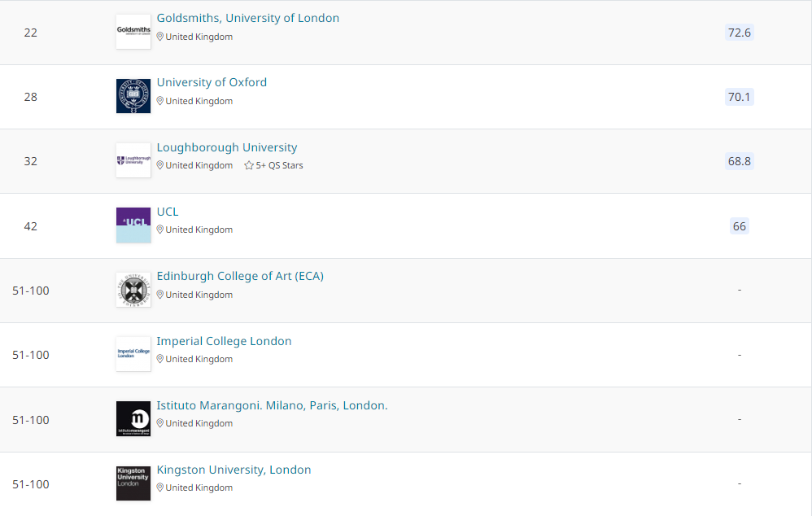Click the Loughborough University logo
812x516 pixels.
(x=133, y=160)
